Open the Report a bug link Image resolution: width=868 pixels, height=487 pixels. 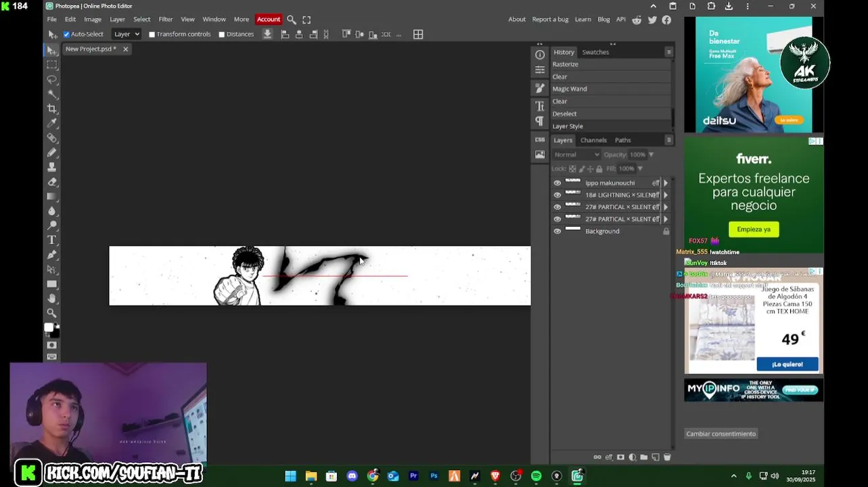coord(550,20)
